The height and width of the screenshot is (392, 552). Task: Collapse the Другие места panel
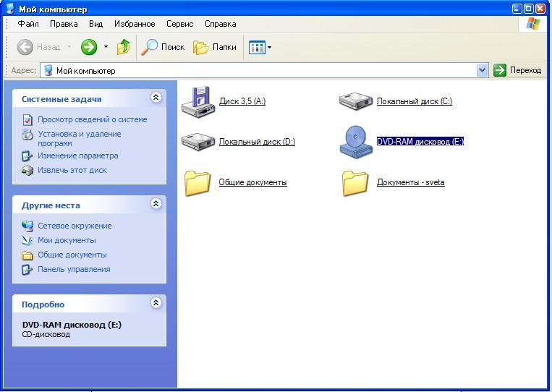(156, 204)
